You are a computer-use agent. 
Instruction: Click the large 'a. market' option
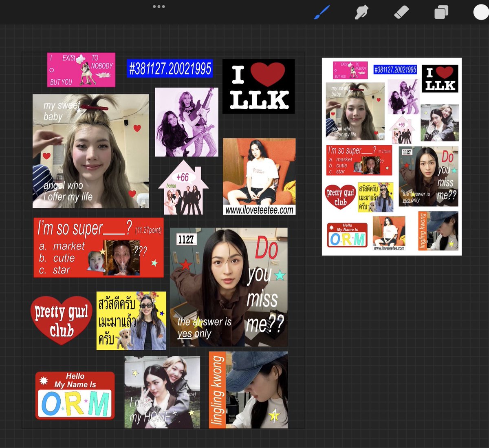pyautogui.click(x=62, y=246)
